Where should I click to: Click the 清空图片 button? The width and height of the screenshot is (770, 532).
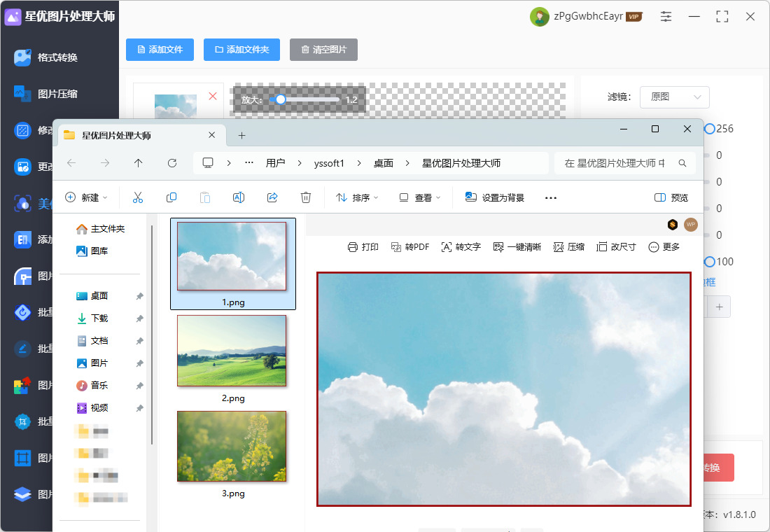click(x=323, y=50)
